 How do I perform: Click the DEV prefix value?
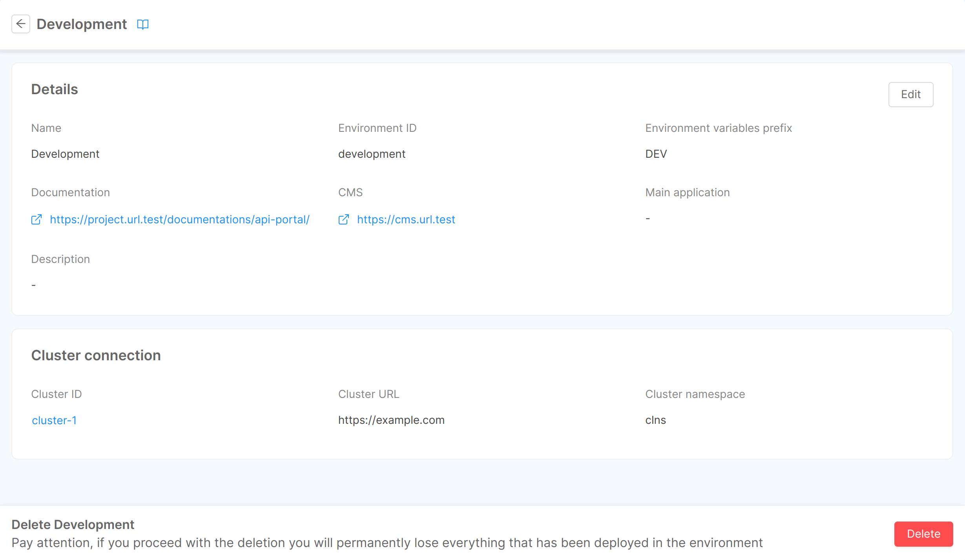(656, 154)
